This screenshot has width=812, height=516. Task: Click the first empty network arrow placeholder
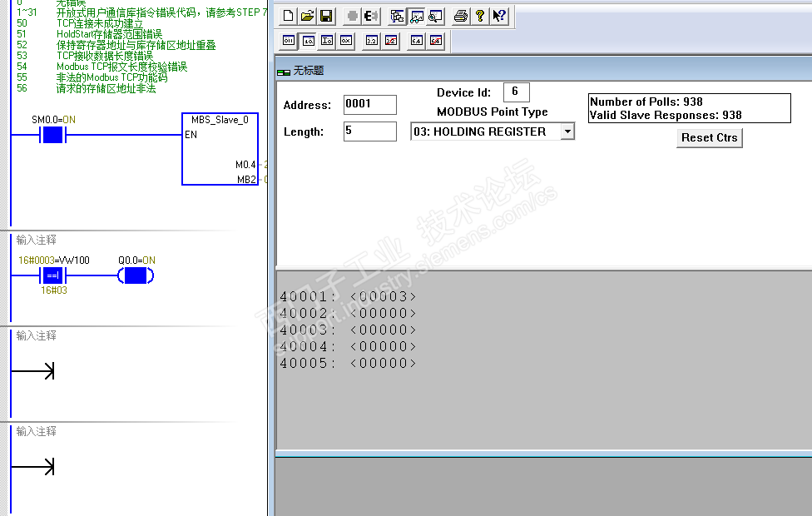click(32, 371)
